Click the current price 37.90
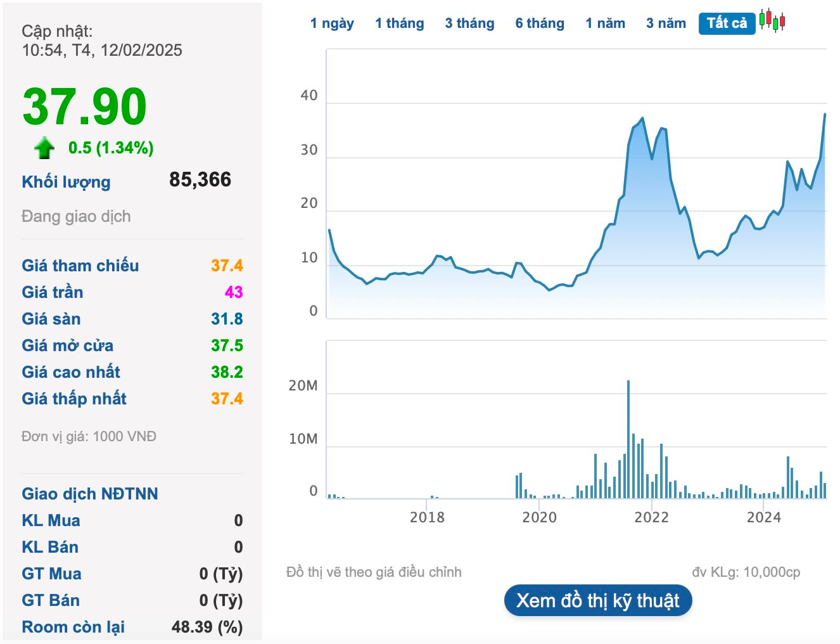The image size is (840, 644). 84,106
